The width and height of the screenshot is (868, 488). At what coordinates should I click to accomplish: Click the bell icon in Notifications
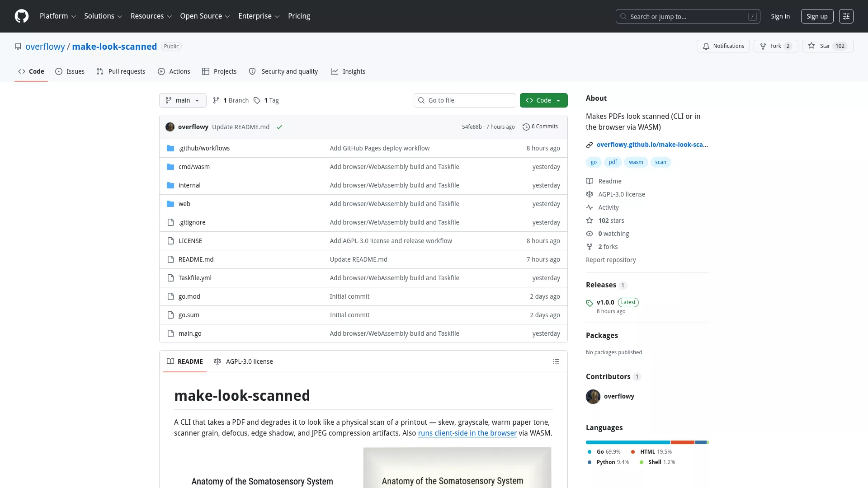(x=706, y=46)
